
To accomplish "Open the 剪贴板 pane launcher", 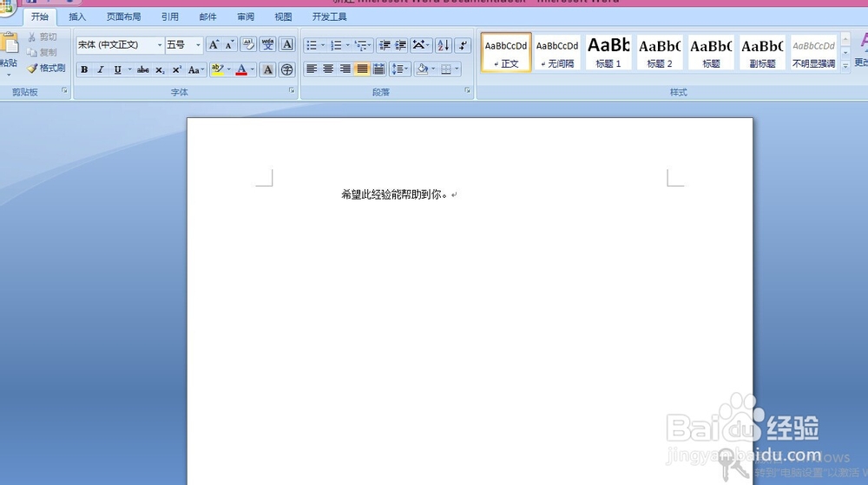I will point(64,91).
